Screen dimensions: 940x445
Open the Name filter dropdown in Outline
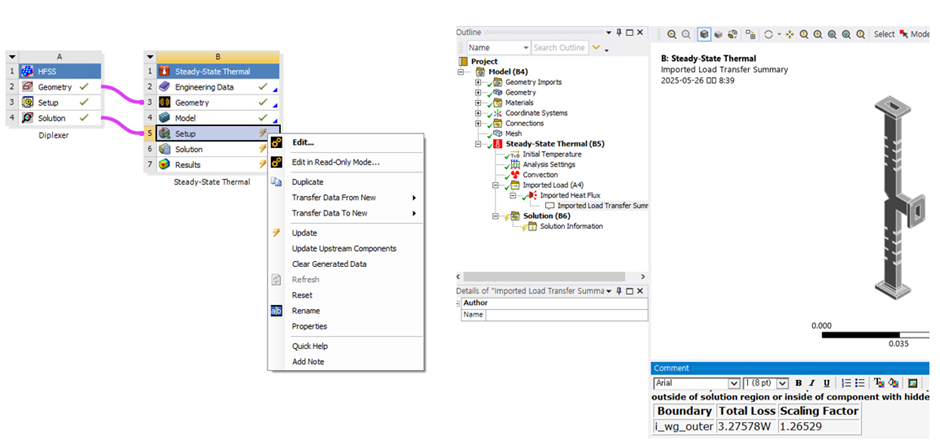(526, 47)
